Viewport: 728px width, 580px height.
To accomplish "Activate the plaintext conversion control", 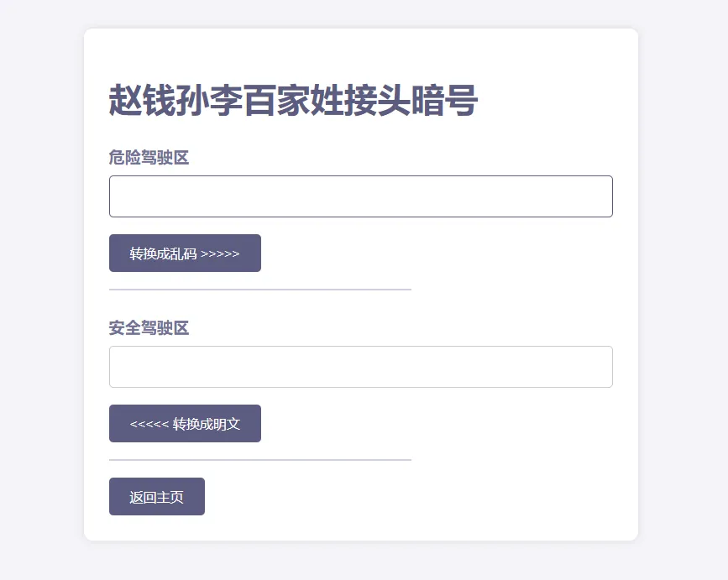I will tap(185, 423).
